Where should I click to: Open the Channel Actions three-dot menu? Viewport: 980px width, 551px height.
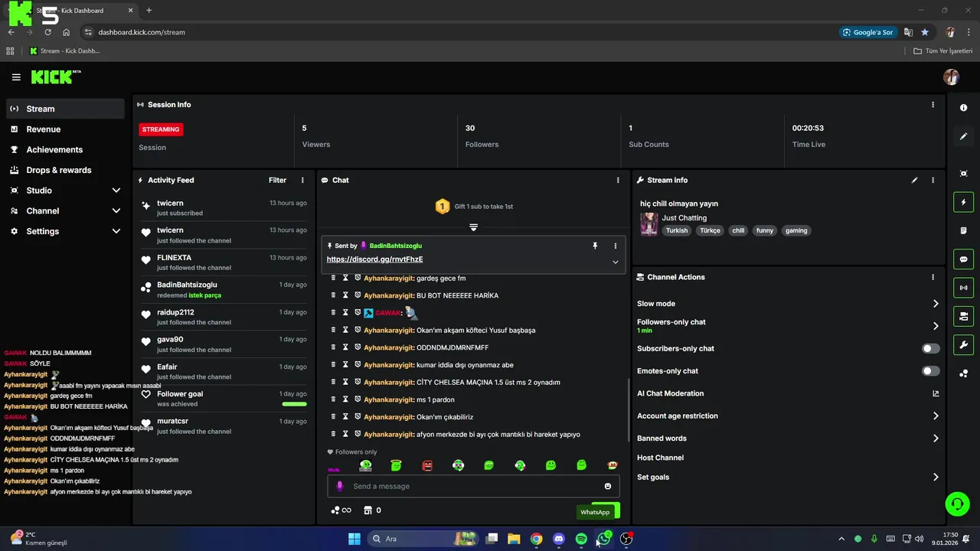pyautogui.click(x=933, y=277)
